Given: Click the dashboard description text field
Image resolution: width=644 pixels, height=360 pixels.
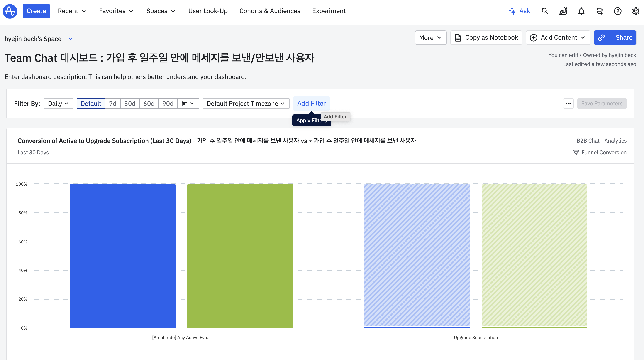Looking at the screenshot, I should pos(125,76).
